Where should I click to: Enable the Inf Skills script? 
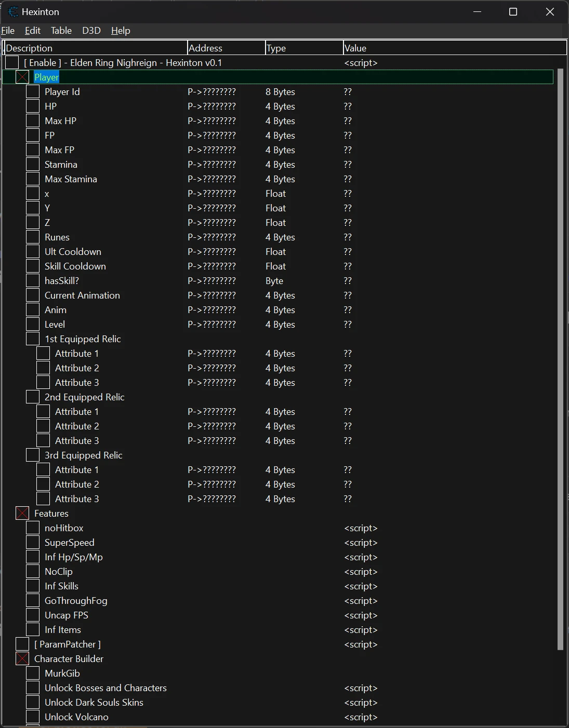pos(32,586)
